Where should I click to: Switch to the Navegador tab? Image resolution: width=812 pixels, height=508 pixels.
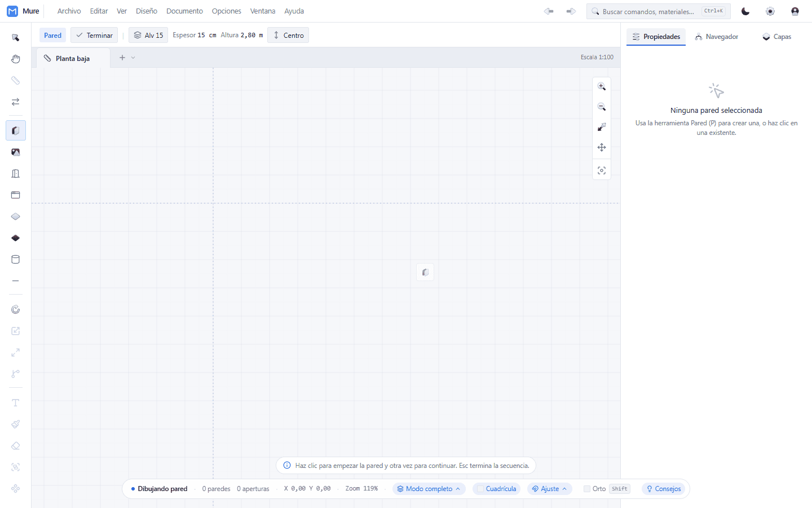717,37
